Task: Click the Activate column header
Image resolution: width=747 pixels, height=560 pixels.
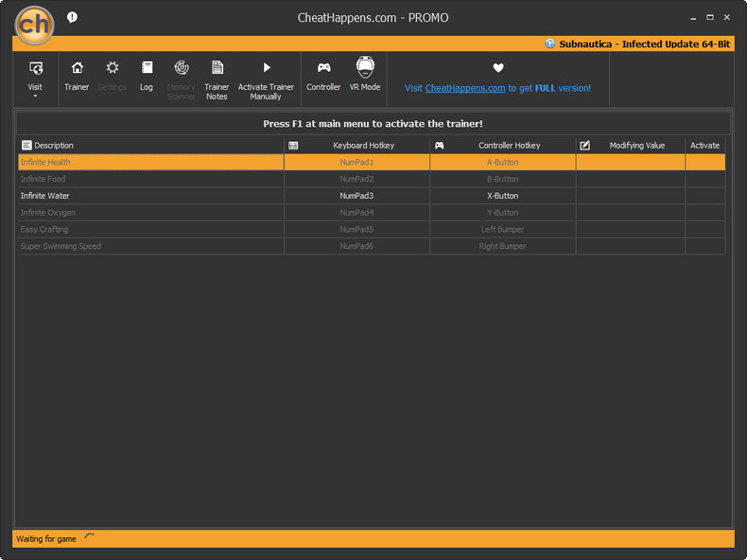Action: (x=705, y=146)
